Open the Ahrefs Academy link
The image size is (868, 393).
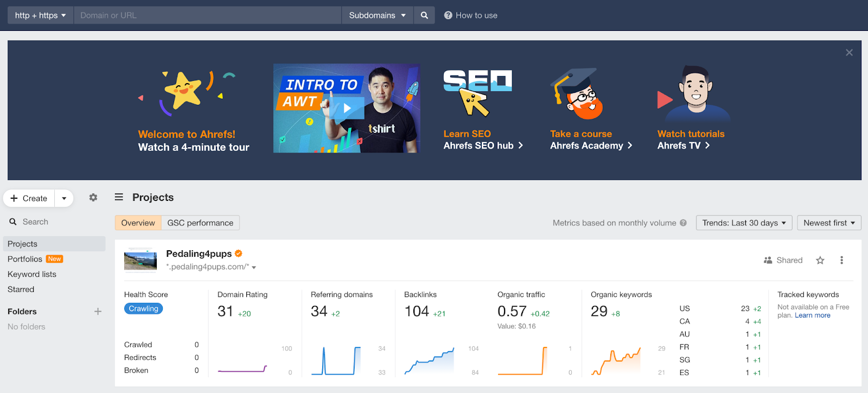(591, 145)
